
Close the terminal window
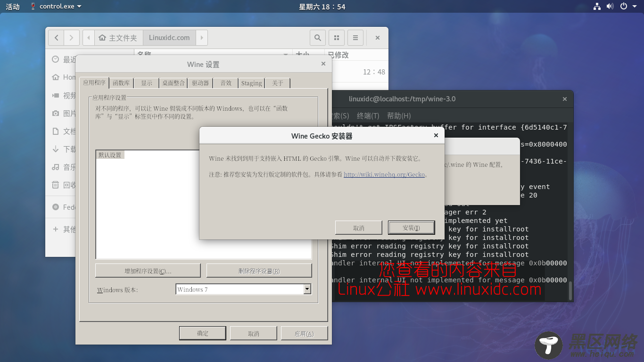click(565, 99)
